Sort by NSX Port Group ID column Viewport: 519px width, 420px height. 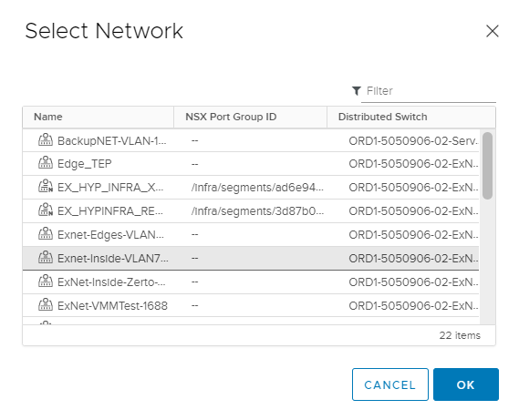[250, 117]
